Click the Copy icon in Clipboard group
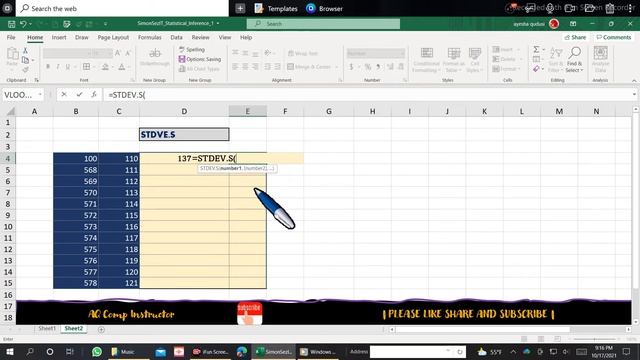640x360 pixels. point(25,60)
